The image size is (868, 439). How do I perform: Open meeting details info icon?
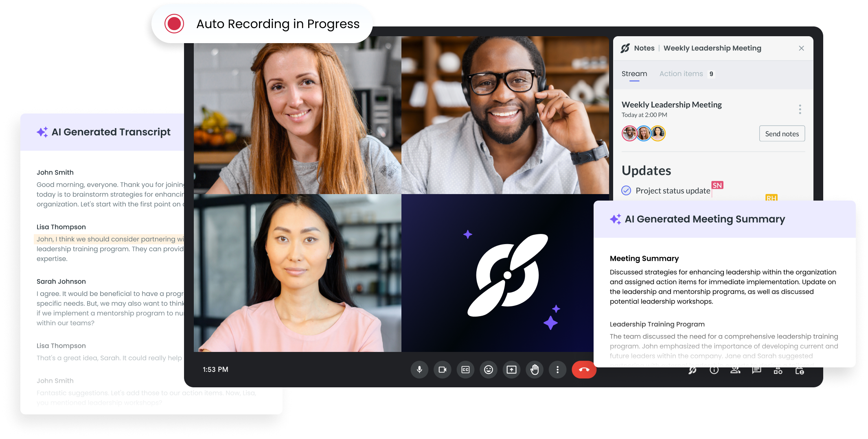click(714, 370)
